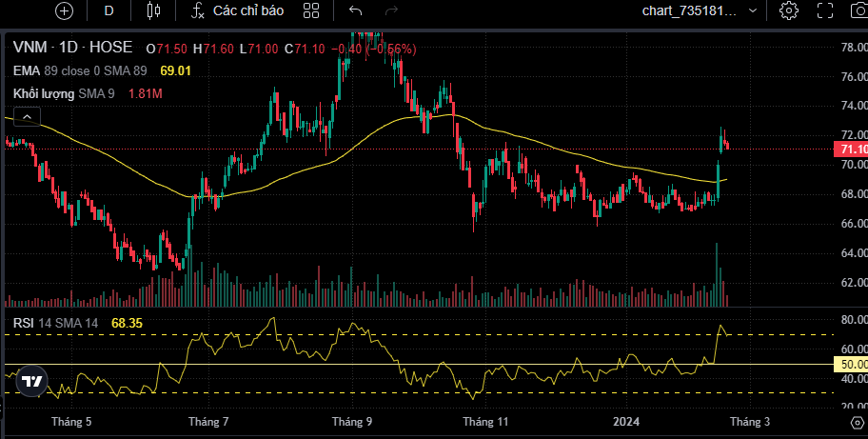This screenshot has height=439, width=868.
Task: Select the Khối lượng volume indicator legend
Action: click(x=64, y=94)
